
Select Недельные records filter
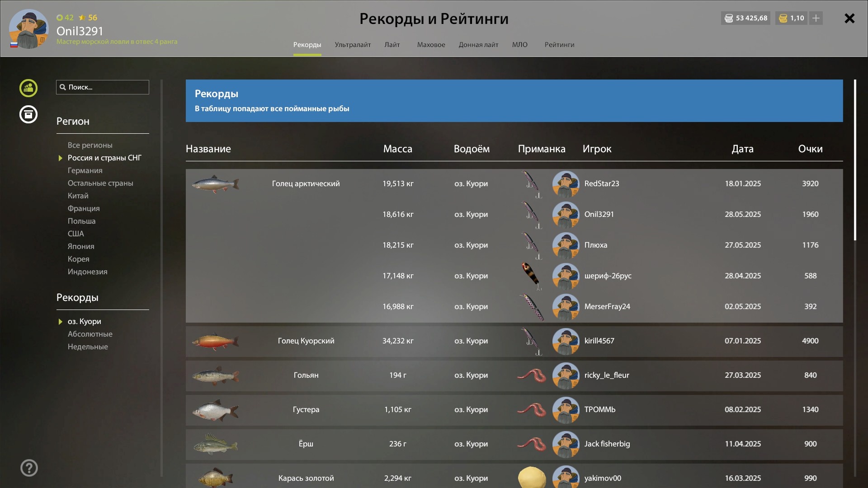pos(88,347)
